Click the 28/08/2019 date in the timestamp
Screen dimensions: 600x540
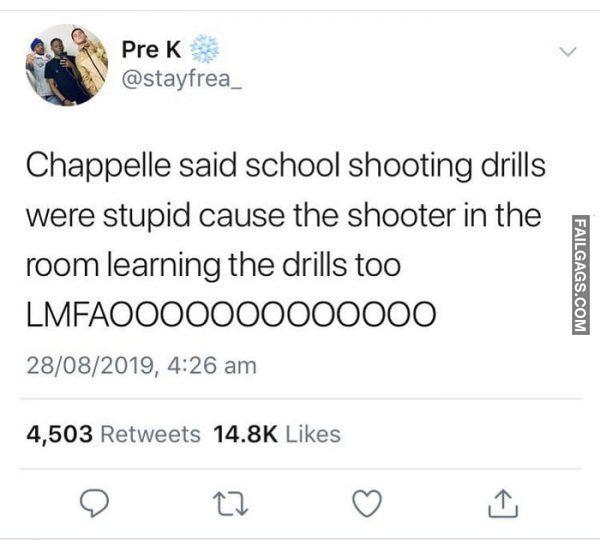coord(90,365)
